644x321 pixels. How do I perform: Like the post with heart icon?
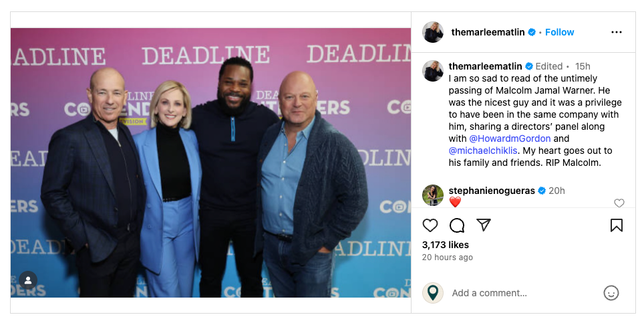point(430,225)
